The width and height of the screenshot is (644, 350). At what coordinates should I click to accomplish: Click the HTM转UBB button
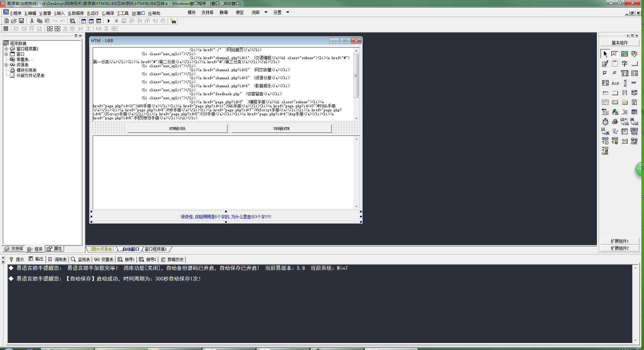(177, 129)
